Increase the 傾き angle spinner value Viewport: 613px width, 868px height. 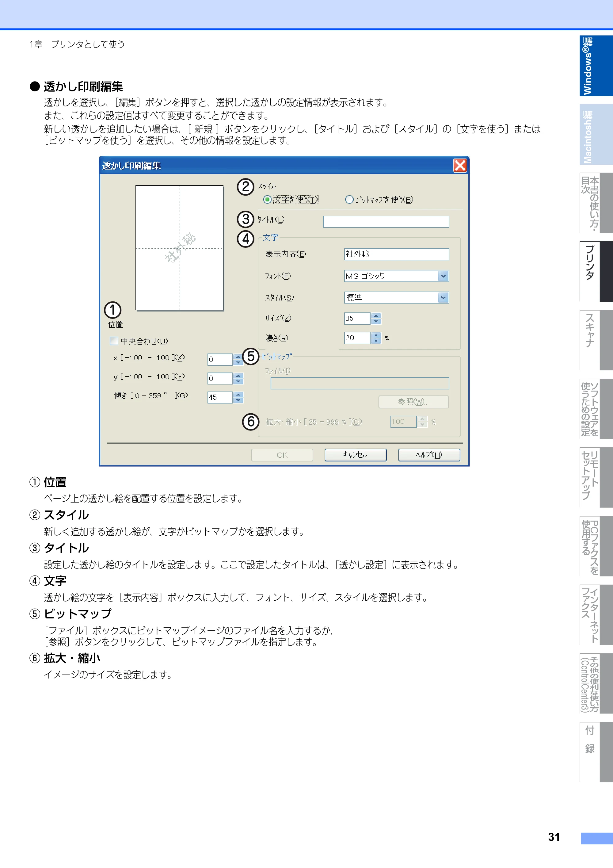tap(238, 394)
